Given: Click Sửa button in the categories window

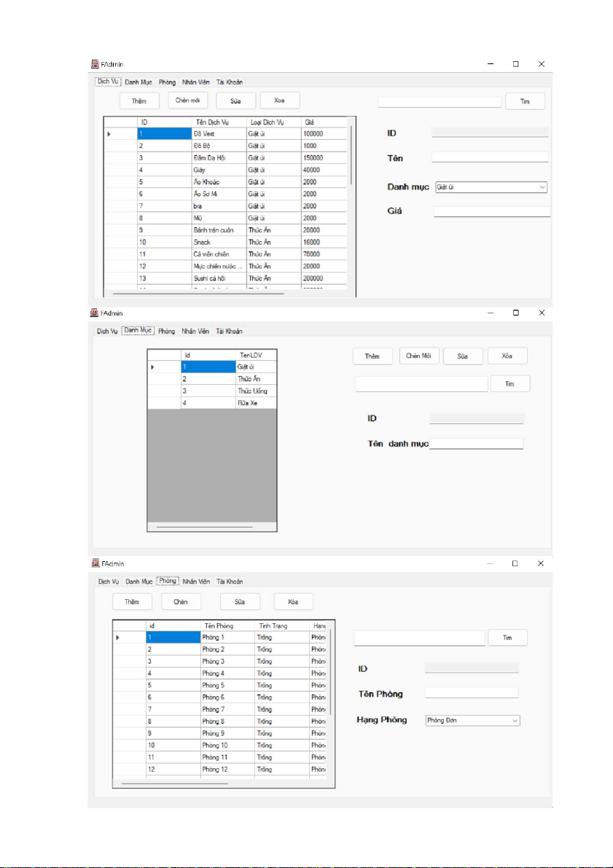Looking at the screenshot, I should (463, 356).
